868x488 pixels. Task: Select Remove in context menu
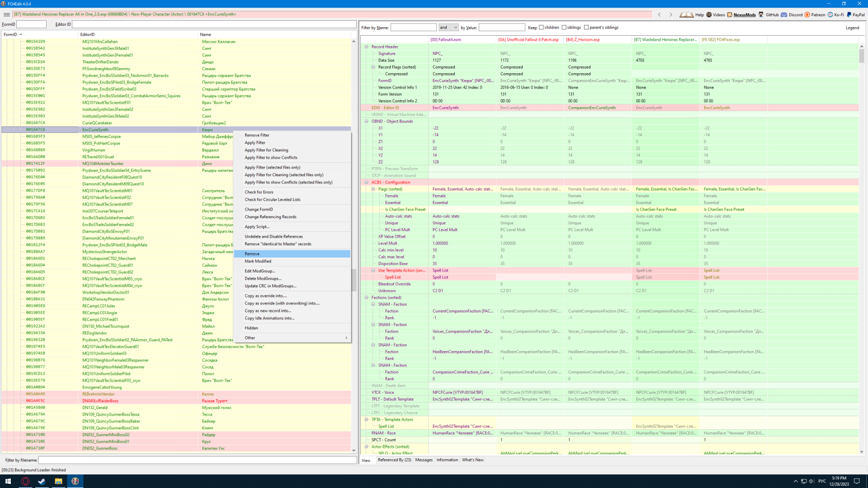pos(252,254)
